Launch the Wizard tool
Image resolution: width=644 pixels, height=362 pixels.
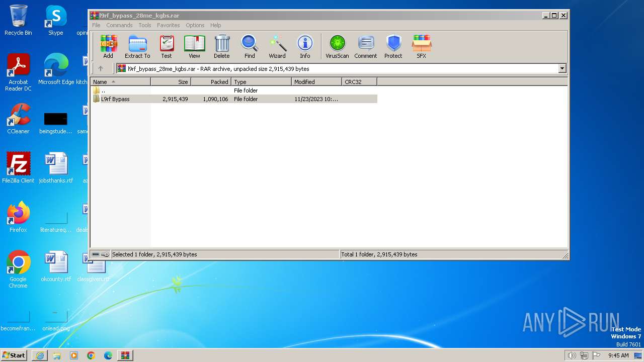point(277,47)
